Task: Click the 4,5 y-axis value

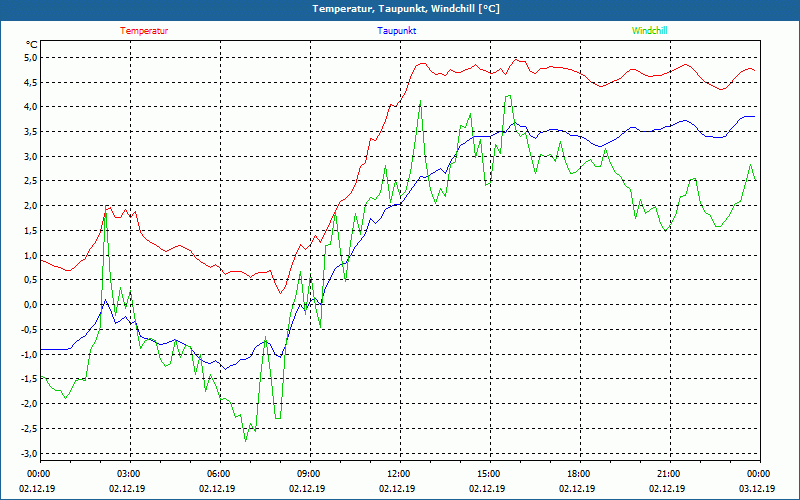Action: click(31, 82)
